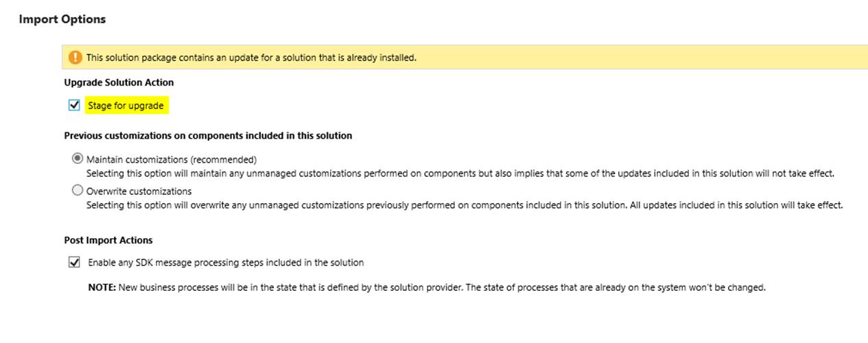Toggle the Stage for upgrade checkbox
The image size is (868, 343).
pyautogui.click(x=75, y=106)
